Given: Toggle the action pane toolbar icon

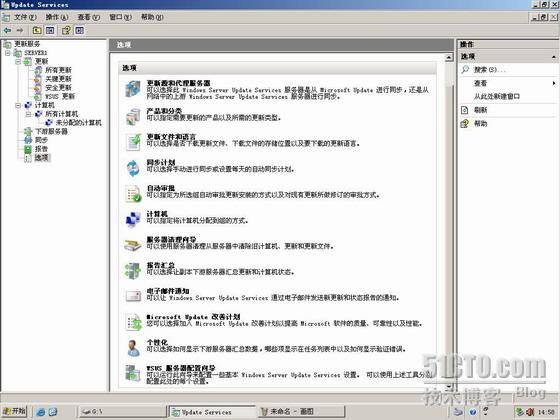Looking at the screenshot, I should [x=80, y=30].
